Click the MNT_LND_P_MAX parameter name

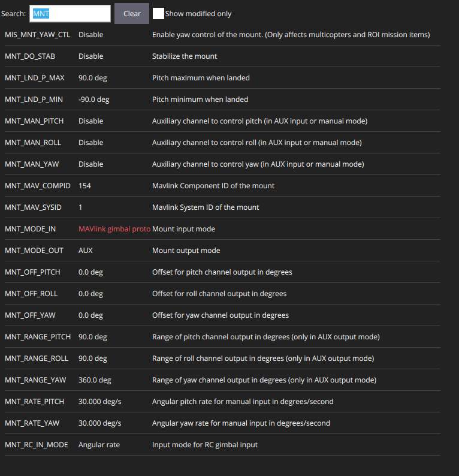coord(35,78)
